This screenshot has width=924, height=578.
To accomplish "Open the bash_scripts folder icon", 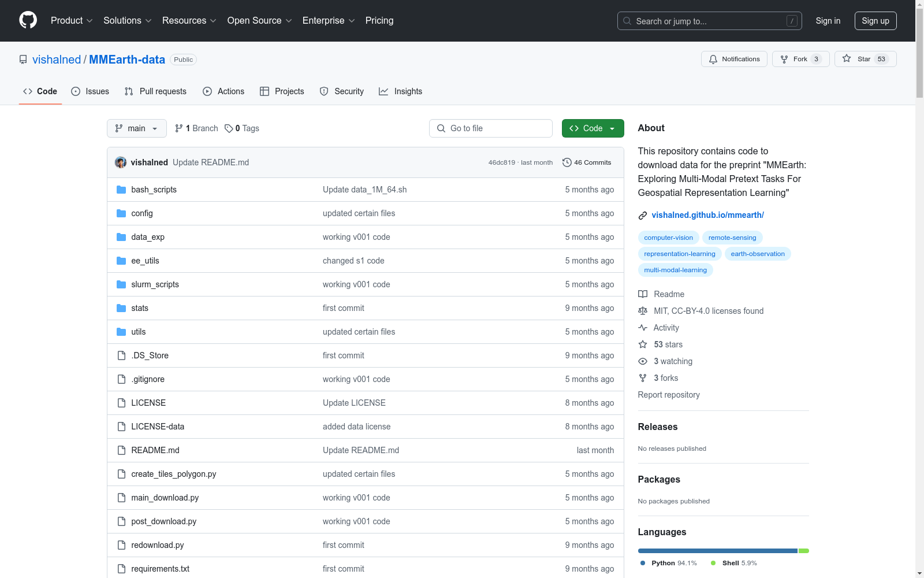I will tap(121, 190).
